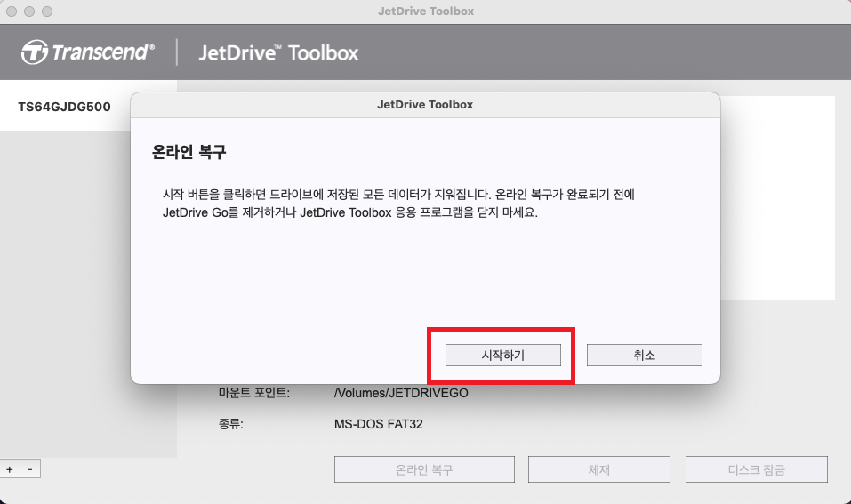Click the 취소 button to cancel recovery
This screenshot has height=504, width=851.
pyautogui.click(x=644, y=355)
